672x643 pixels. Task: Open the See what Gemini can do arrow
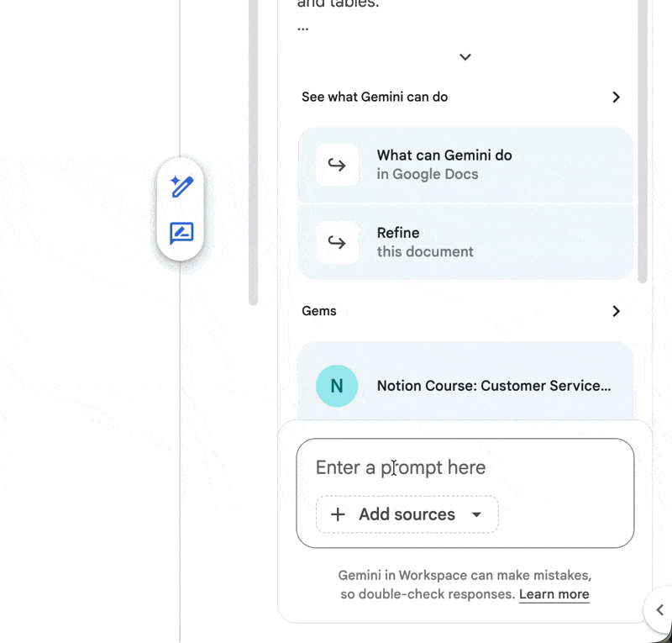point(616,97)
